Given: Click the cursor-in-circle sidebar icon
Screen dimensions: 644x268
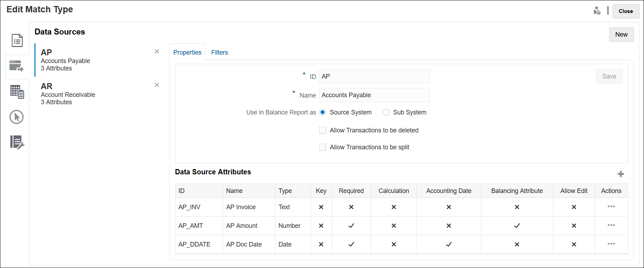Looking at the screenshot, I should (x=17, y=117).
